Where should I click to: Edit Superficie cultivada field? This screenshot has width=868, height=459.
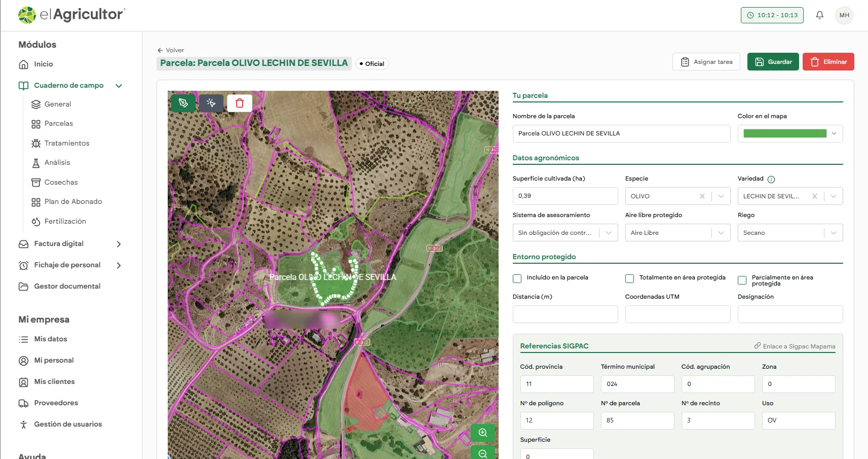click(565, 196)
